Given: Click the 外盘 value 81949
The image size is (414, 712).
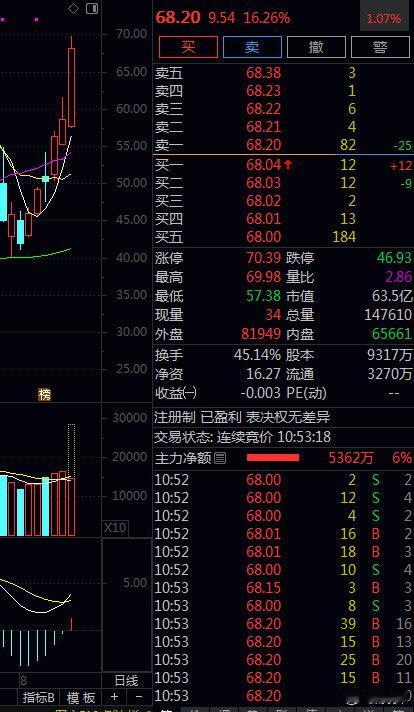Looking at the screenshot, I should pos(260,334).
